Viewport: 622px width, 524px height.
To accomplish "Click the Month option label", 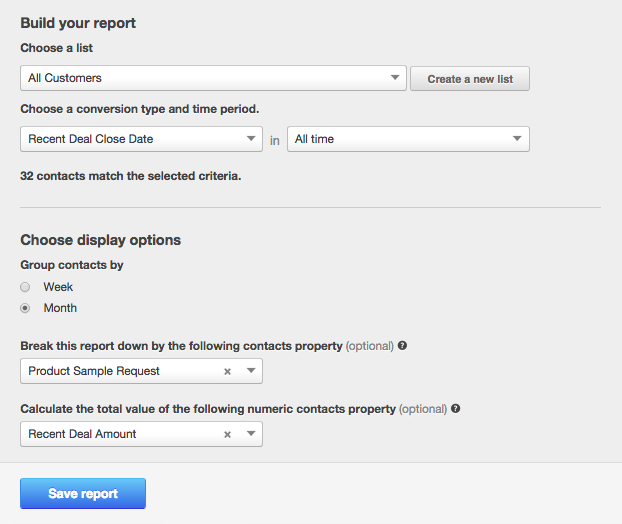I will 60,308.
